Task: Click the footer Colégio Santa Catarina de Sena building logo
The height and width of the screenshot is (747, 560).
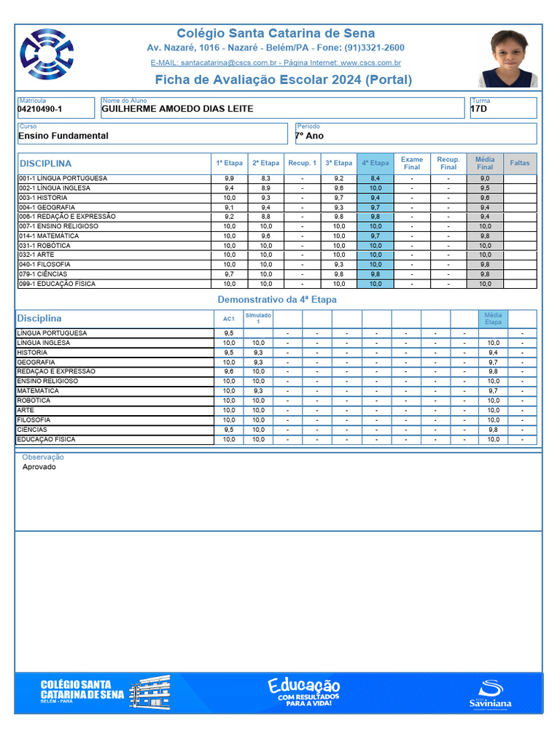Action: point(105,692)
